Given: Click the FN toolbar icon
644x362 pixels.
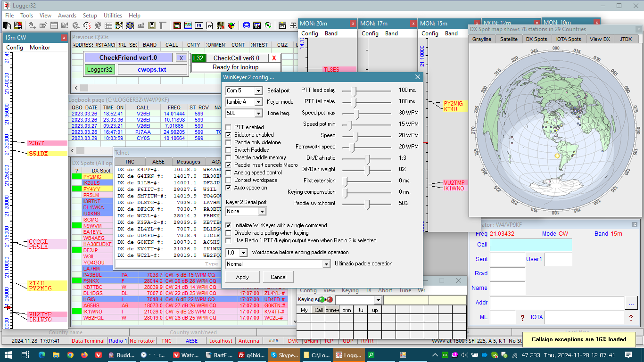Looking at the screenshot, I should 199,25.
